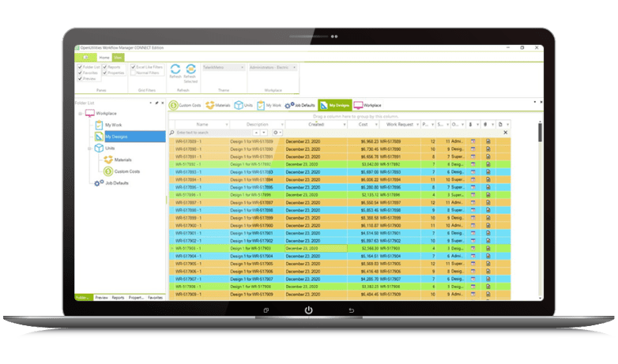Screen dimensions: 618x364
Task: Select My Work icon in folder tree
Action: click(x=99, y=125)
